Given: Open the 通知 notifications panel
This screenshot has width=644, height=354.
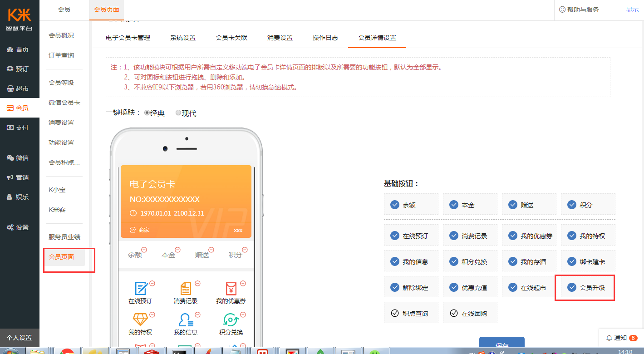Looking at the screenshot, I should pos(622,338).
